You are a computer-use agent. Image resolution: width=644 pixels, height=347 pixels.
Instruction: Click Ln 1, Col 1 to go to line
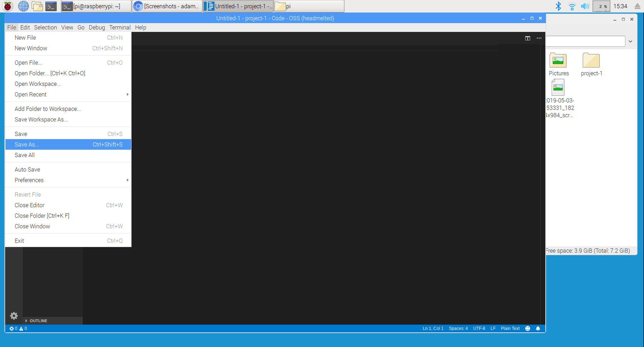click(433, 328)
